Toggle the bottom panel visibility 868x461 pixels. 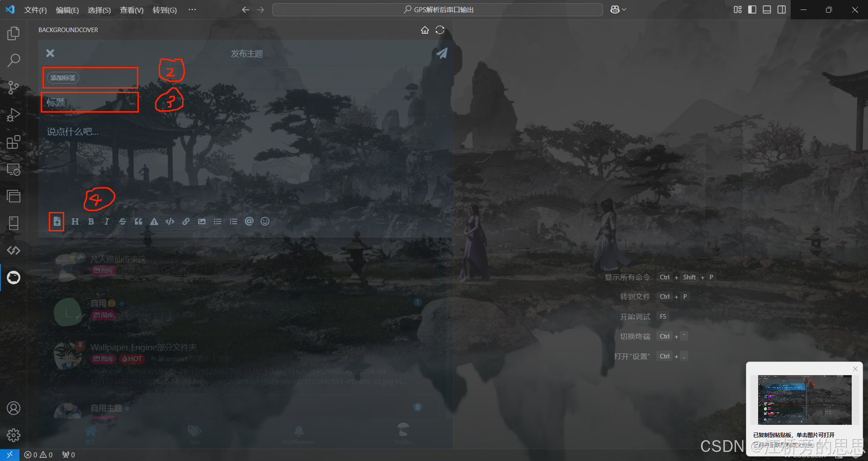click(x=767, y=9)
